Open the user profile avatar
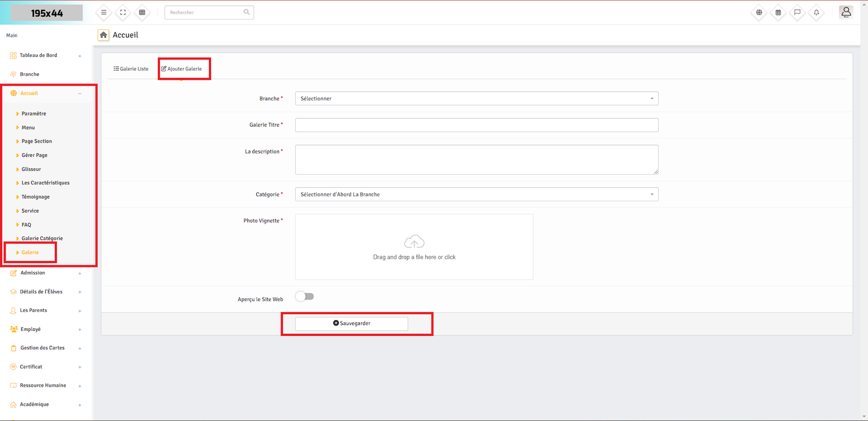 tap(846, 12)
